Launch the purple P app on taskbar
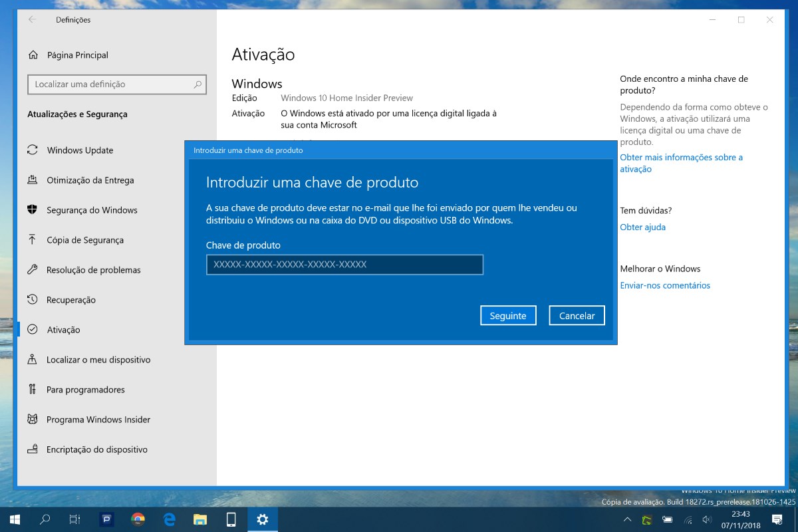798x532 pixels. [106, 519]
